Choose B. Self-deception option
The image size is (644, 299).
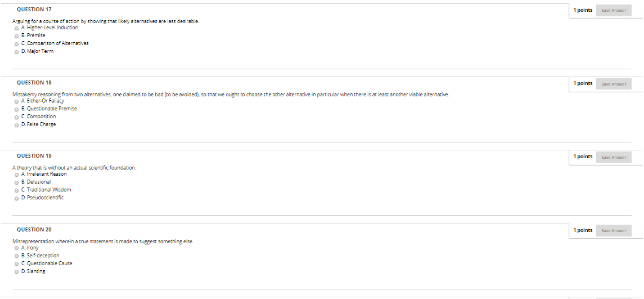(16, 256)
